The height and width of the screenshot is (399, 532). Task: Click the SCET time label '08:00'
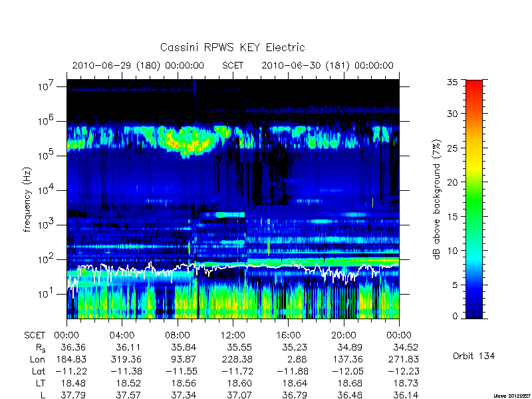coord(178,335)
